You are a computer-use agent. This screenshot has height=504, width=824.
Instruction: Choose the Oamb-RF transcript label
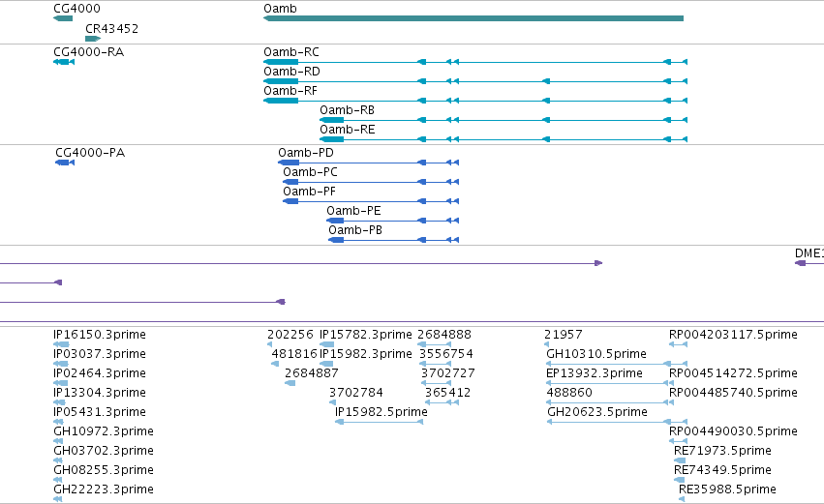pyautogui.click(x=290, y=91)
